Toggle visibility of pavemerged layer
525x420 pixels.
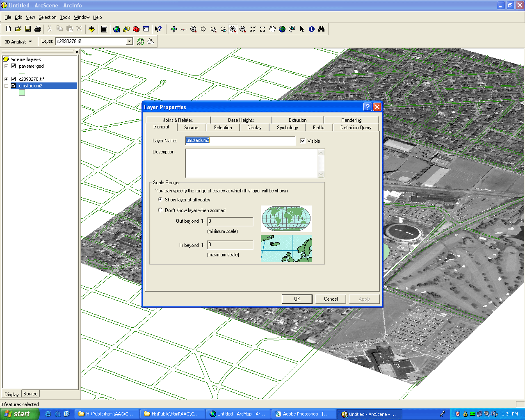tap(14, 66)
